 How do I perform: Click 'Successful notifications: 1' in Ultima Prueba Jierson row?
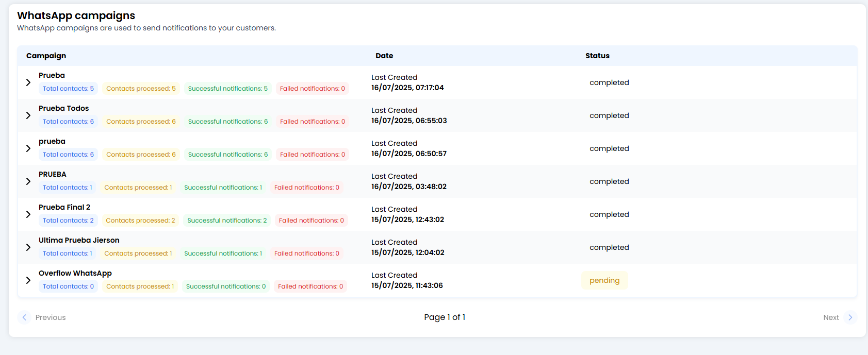click(x=223, y=253)
